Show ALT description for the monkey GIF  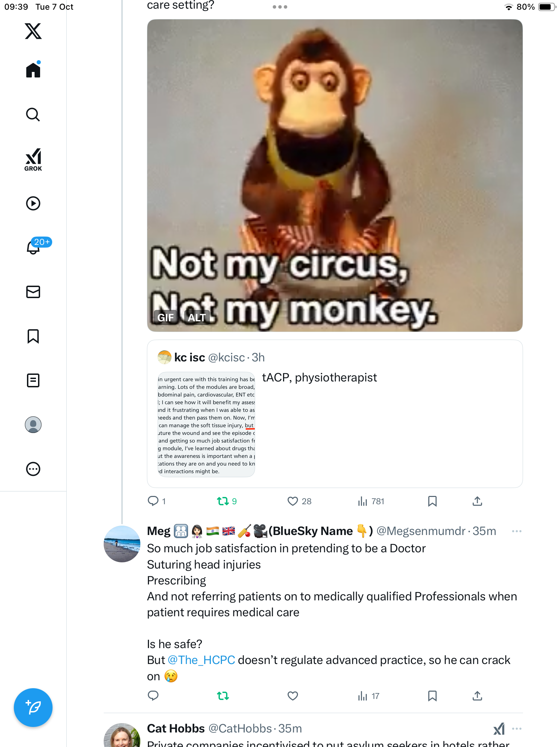(197, 317)
